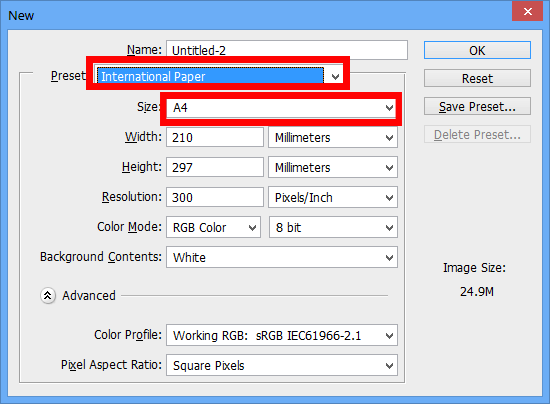Image resolution: width=550 pixels, height=404 pixels.
Task: Collapse the Advanced section chevron icon
Action: click(x=48, y=296)
